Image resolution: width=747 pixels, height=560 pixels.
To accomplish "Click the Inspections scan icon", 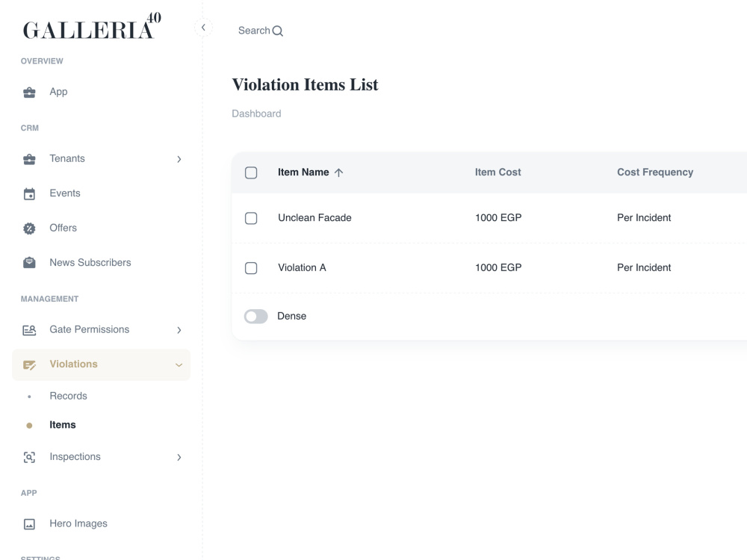I will click(x=29, y=457).
